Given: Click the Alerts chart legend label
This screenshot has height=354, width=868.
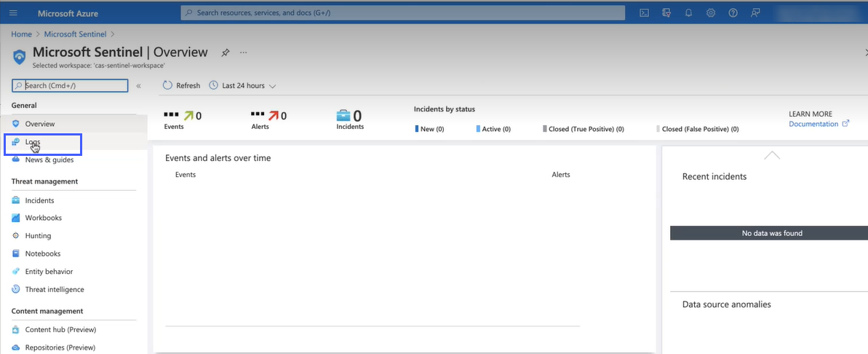Looking at the screenshot, I should [x=561, y=175].
